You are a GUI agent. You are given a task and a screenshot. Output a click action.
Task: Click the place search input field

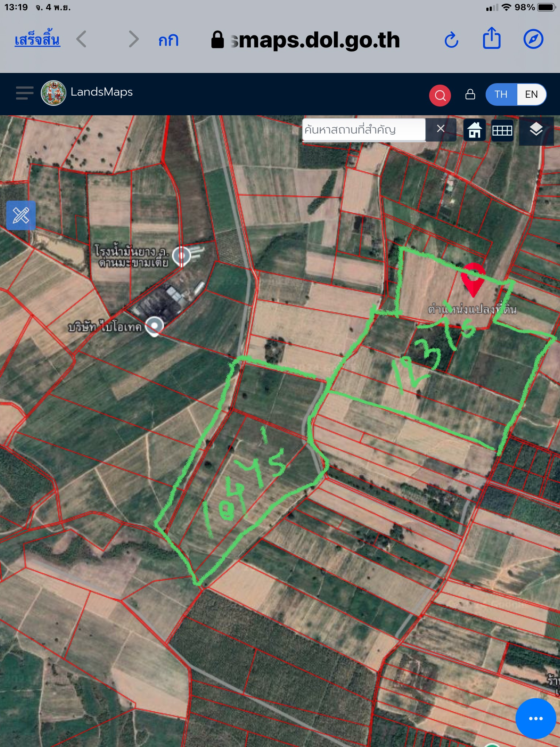(363, 129)
